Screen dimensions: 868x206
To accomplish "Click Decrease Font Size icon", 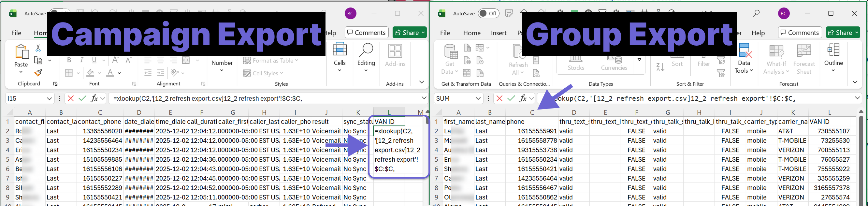I will pyautogui.click(x=128, y=60).
